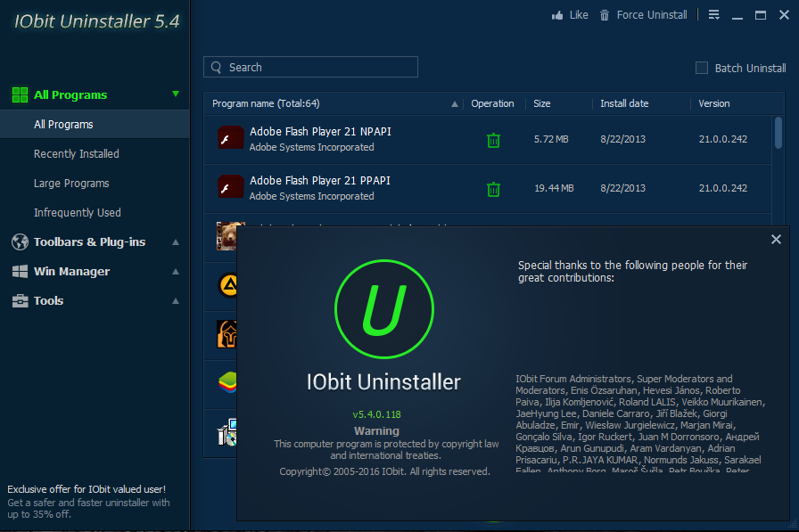Viewport: 799px width, 532px height.
Task: Expand the Tools section arrow
Action: (x=176, y=301)
